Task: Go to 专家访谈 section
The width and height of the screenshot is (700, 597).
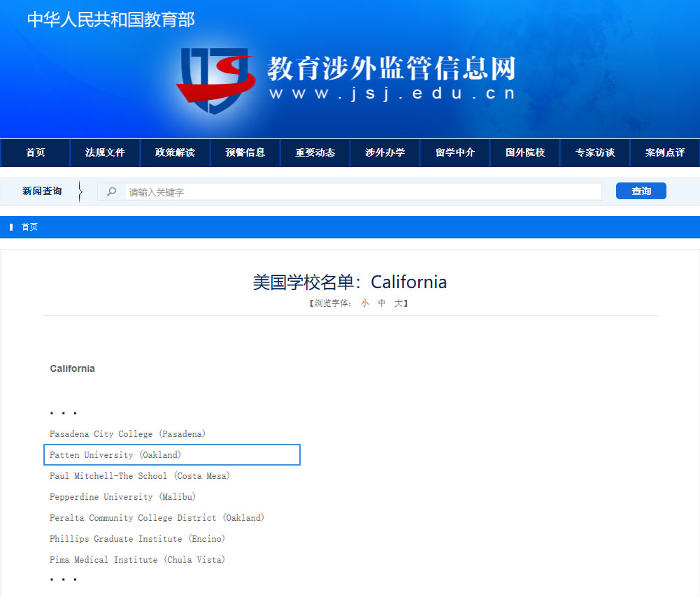Action: pyautogui.click(x=595, y=152)
